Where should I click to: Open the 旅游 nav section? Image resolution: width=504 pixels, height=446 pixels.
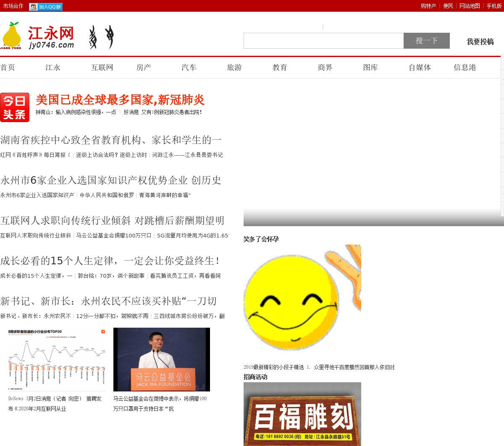[x=234, y=68]
